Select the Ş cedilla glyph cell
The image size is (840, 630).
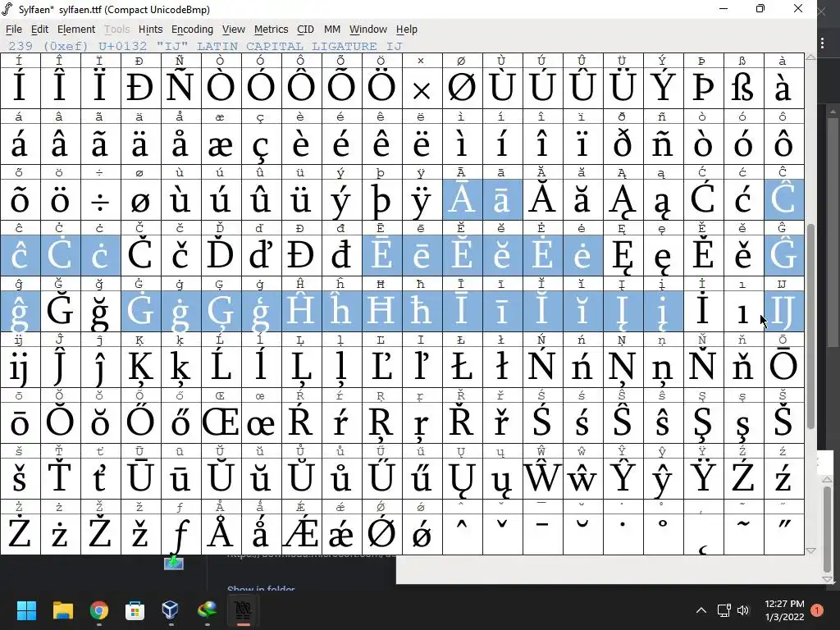(703, 422)
